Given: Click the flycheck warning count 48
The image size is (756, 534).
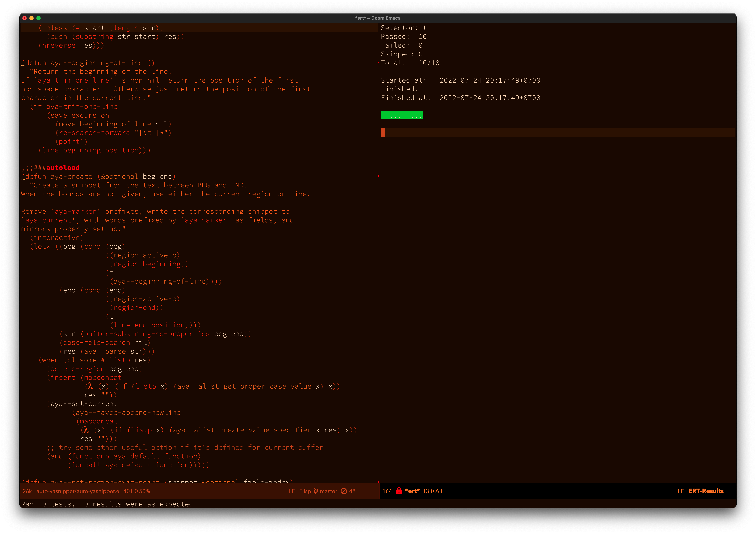Looking at the screenshot, I should click(352, 491).
